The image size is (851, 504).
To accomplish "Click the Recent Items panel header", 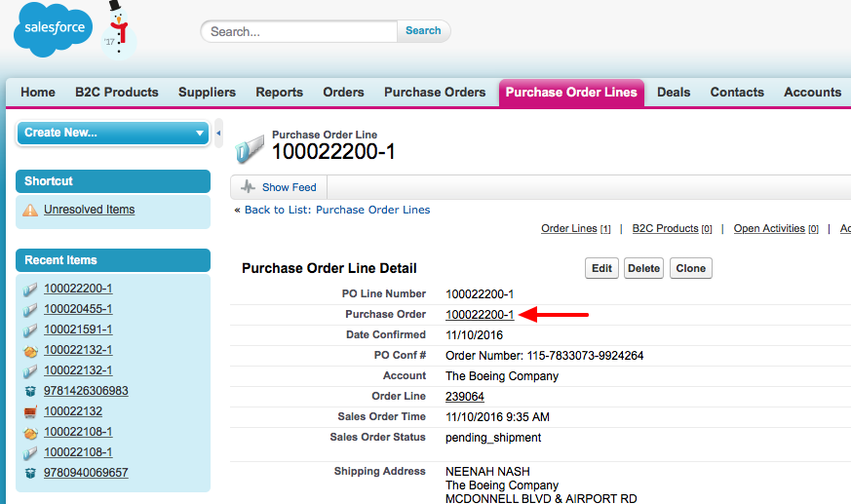I will pos(113,260).
